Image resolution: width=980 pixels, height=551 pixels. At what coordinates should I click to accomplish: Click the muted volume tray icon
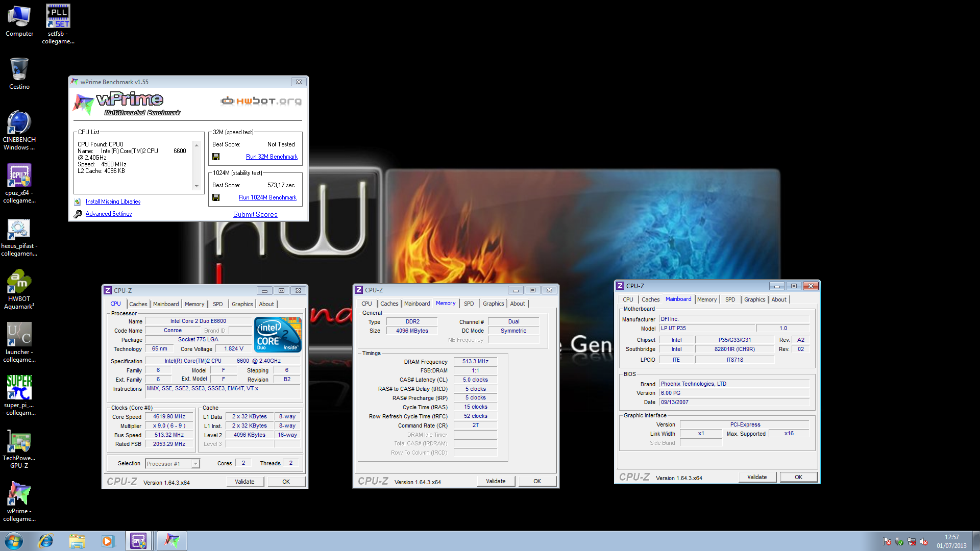pos(924,542)
